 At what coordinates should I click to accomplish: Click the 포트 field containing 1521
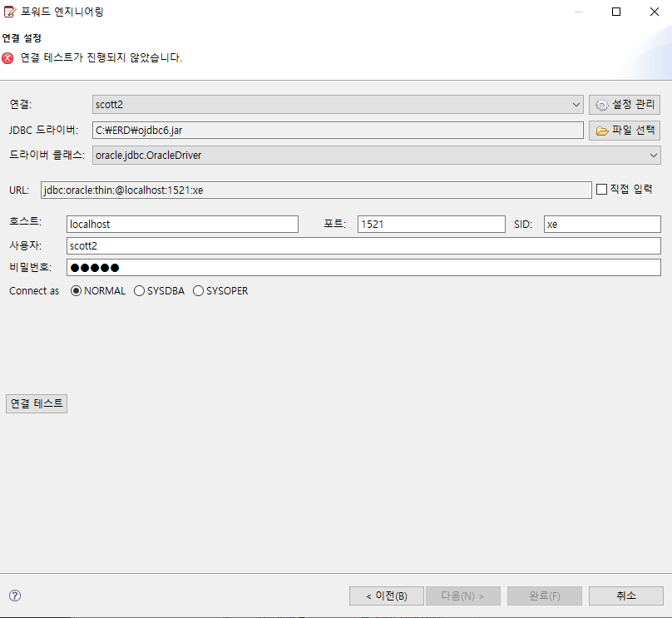(x=431, y=224)
